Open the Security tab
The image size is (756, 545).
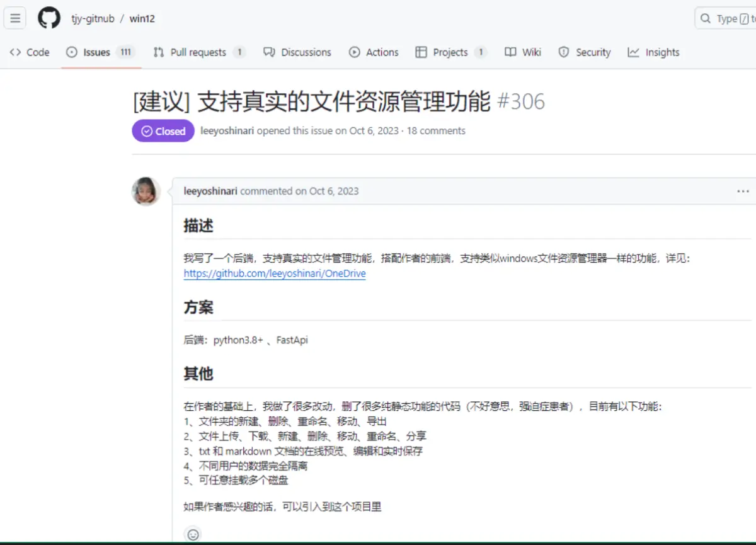[x=585, y=52]
